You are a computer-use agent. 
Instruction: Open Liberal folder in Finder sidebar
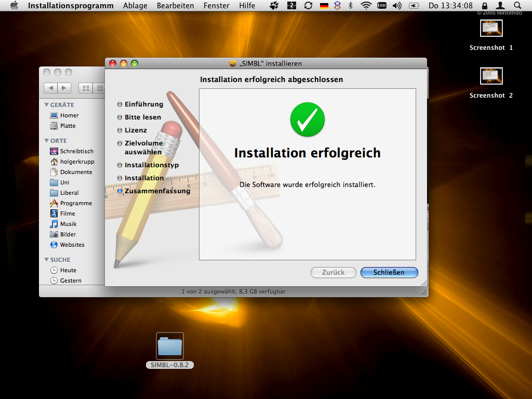[x=64, y=193]
